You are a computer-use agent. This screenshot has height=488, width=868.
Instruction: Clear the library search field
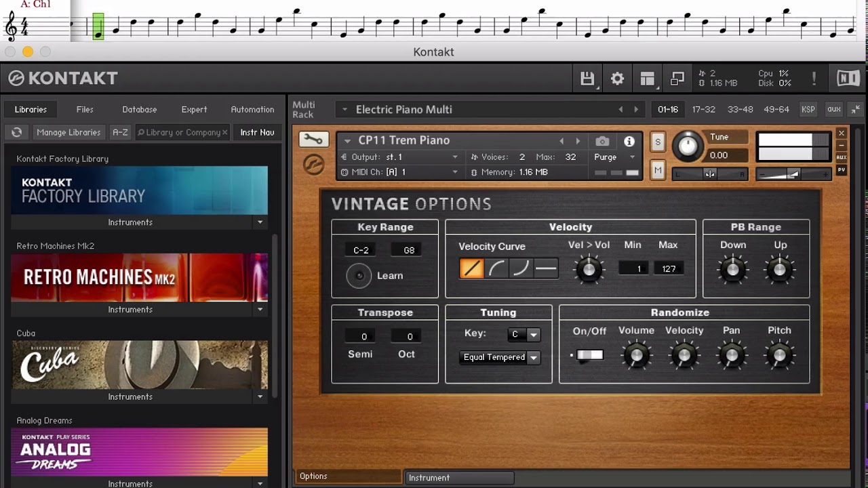224,132
